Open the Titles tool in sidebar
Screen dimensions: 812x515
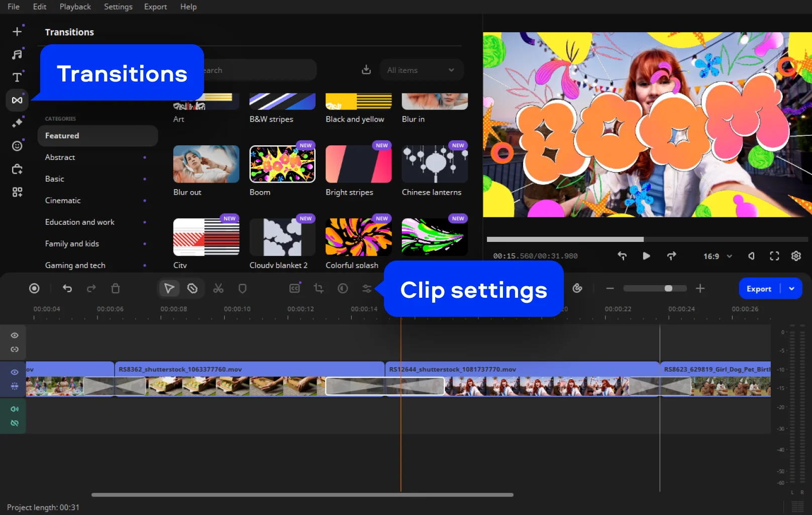(x=17, y=77)
